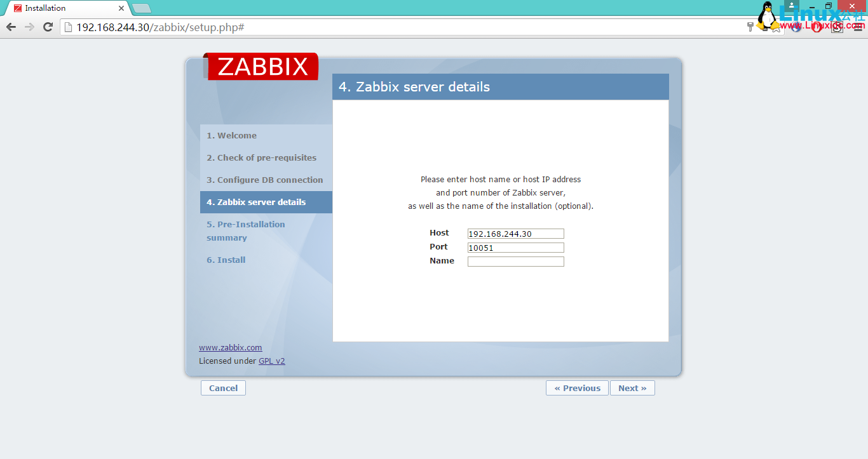Click the page icon inside the address bar

pos(67,27)
